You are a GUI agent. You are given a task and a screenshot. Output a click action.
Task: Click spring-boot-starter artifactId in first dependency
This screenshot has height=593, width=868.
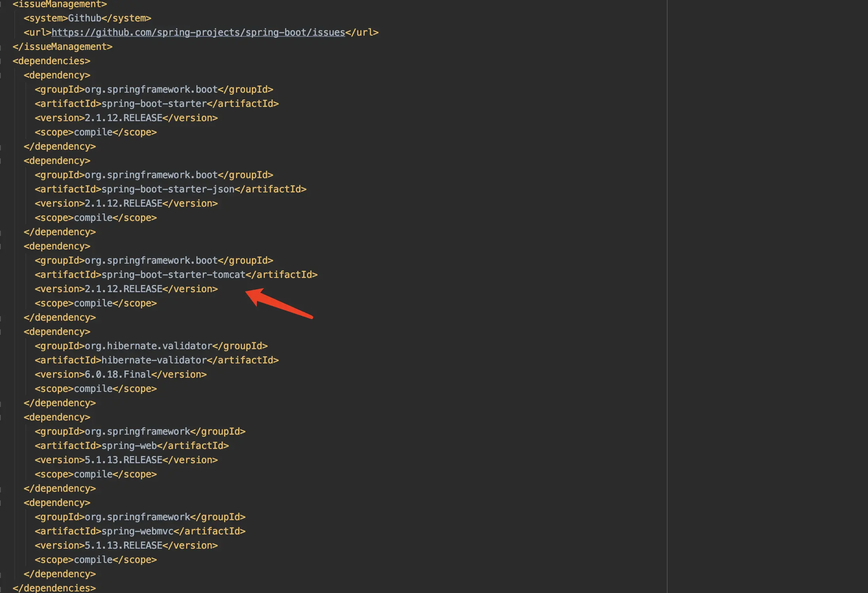pyautogui.click(x=154, y=104)
